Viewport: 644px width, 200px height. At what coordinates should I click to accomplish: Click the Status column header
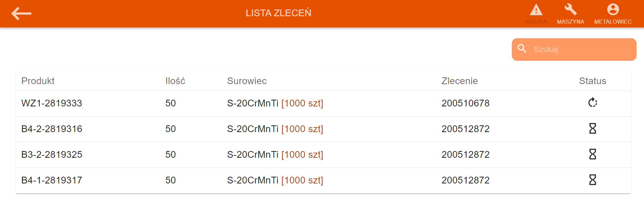click(592, 81)
